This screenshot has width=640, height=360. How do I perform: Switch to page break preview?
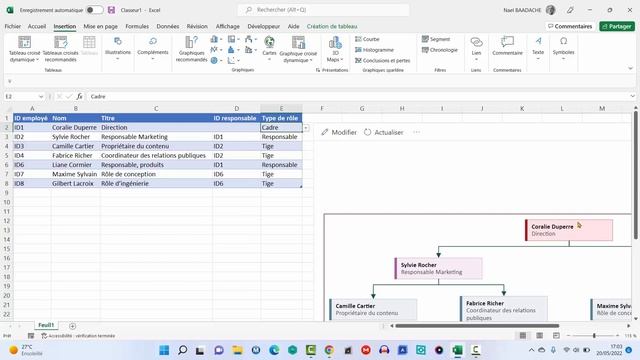(556, 336)
